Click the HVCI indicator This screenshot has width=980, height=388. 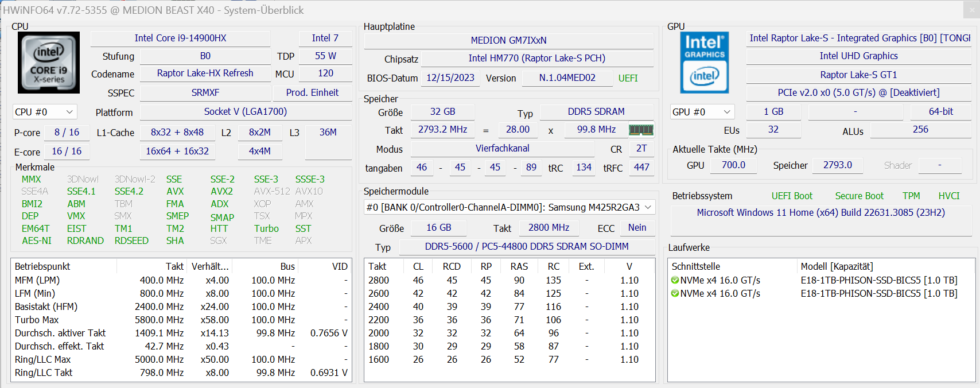(949, 196)
